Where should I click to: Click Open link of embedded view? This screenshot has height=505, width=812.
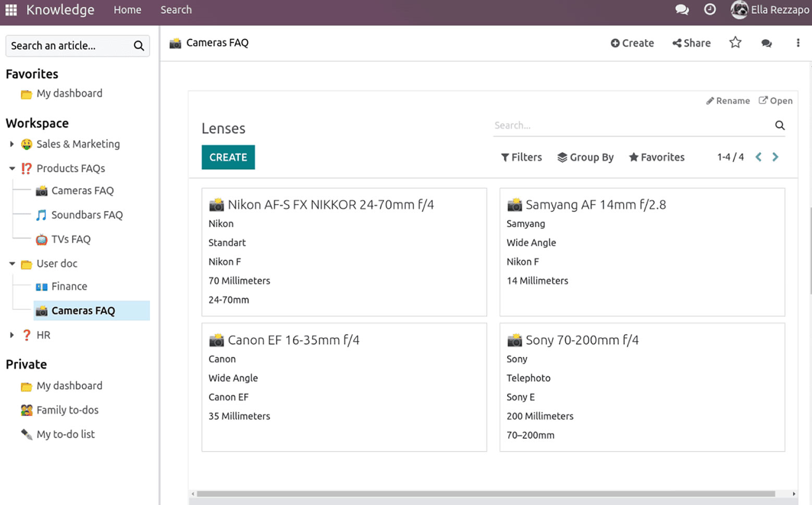(776, 101)
